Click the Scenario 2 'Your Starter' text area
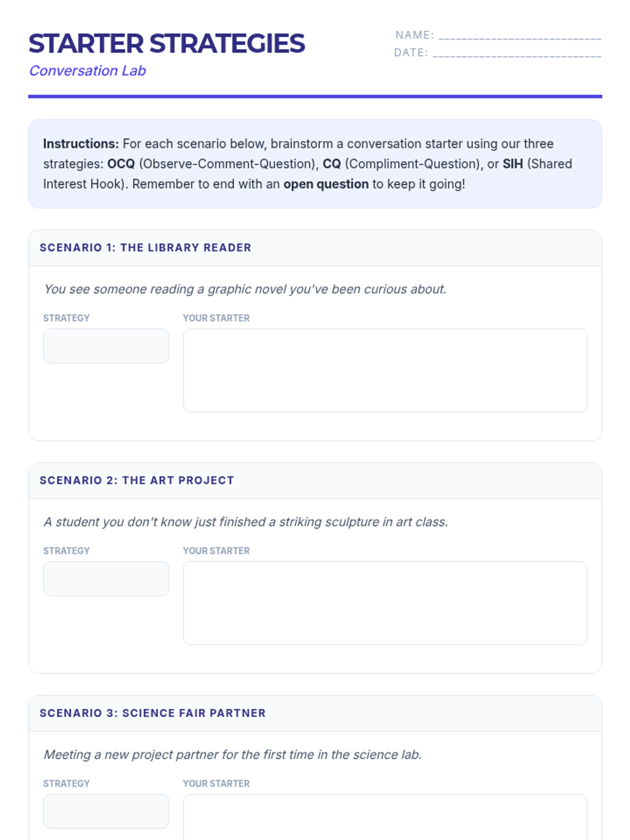The width and height of the screenshot is (630, 840). click(x=385, y=603)
